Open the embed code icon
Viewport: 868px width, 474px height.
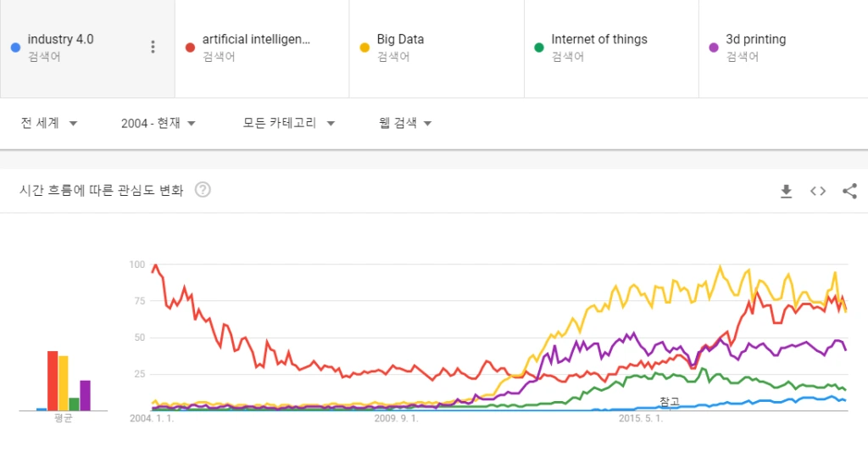818,191
